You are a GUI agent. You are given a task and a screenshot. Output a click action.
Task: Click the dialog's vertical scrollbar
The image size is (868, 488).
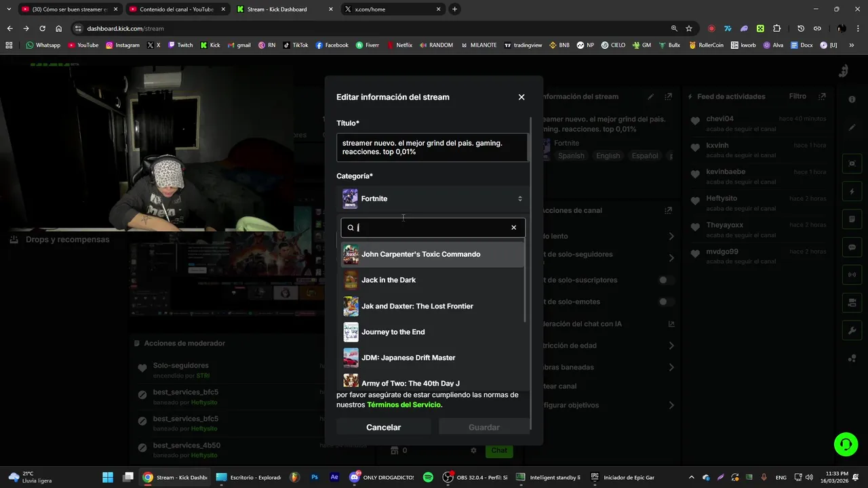(x=531, y=274)
